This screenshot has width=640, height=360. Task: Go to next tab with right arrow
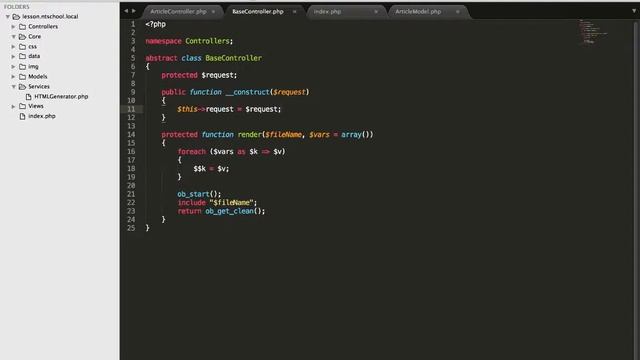[134, 11]
